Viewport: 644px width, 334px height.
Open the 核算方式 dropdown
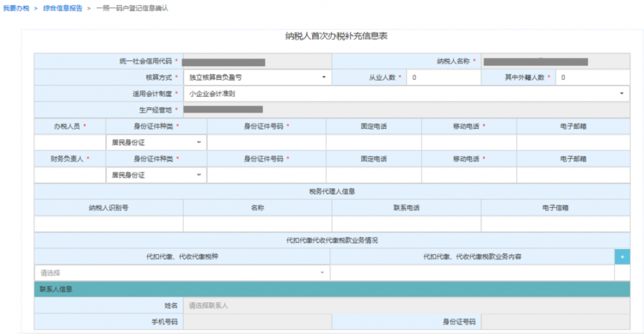[257, 77]
